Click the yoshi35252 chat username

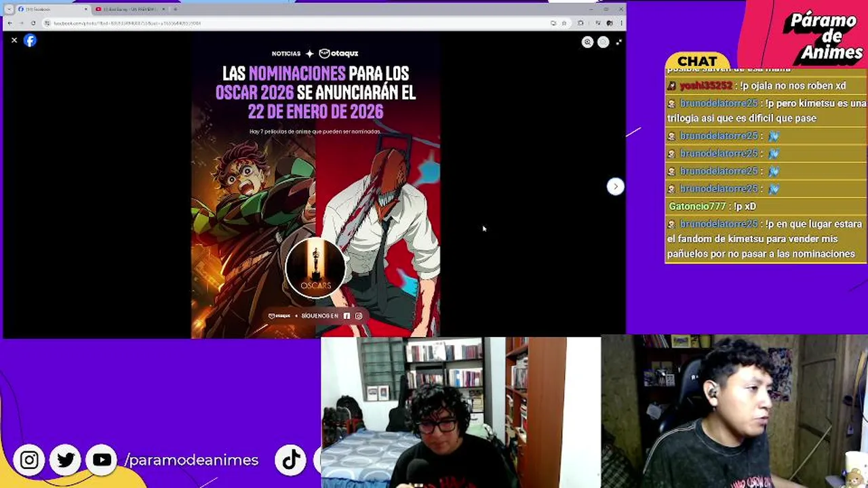coord(706,85)
